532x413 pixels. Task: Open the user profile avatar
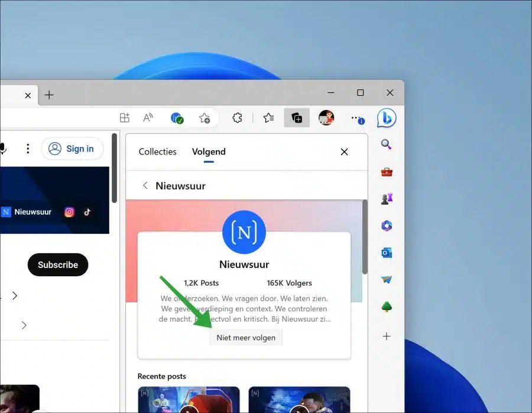[326, 118]
